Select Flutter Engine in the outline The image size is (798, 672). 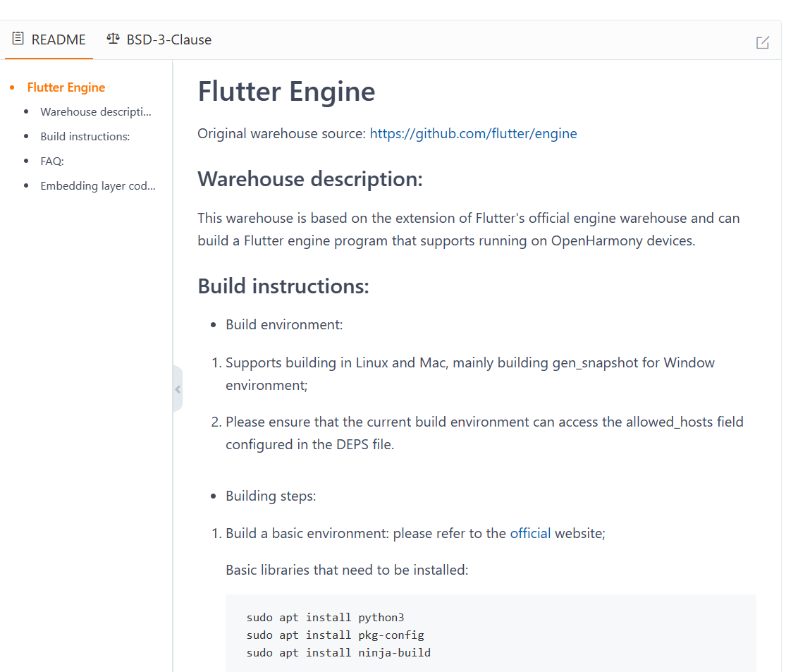point(66,87)
